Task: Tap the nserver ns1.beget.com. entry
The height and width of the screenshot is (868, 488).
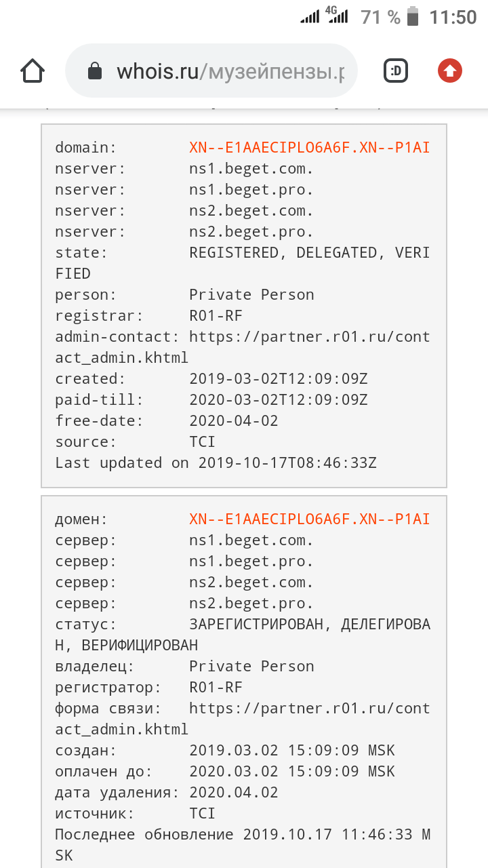Action: coord(251,169)
